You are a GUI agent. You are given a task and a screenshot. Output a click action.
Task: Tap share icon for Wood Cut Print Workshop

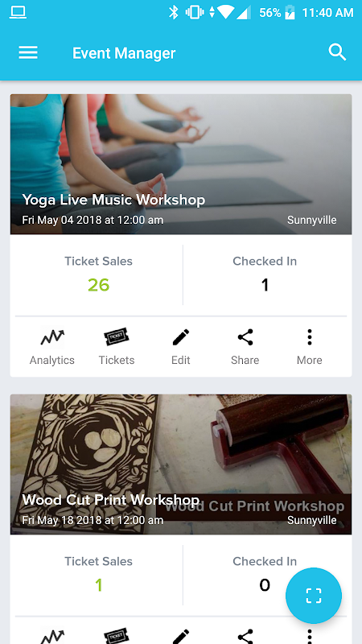[245, 636]
